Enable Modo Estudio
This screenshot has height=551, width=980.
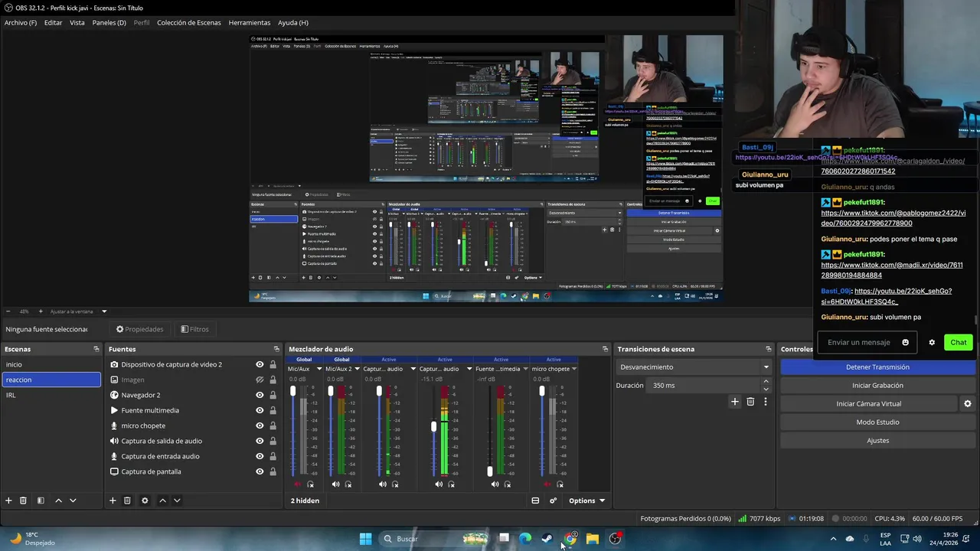(x=877, y=422)
